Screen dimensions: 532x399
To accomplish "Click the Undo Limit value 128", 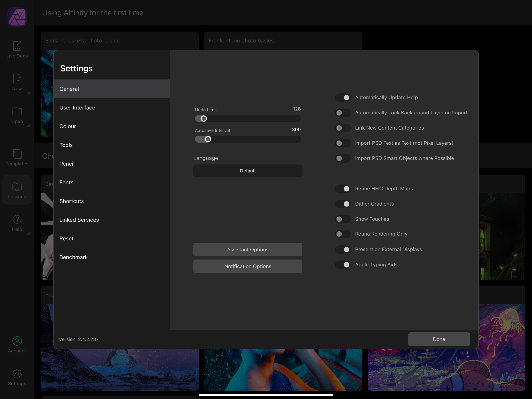I will tap(297, 109).
